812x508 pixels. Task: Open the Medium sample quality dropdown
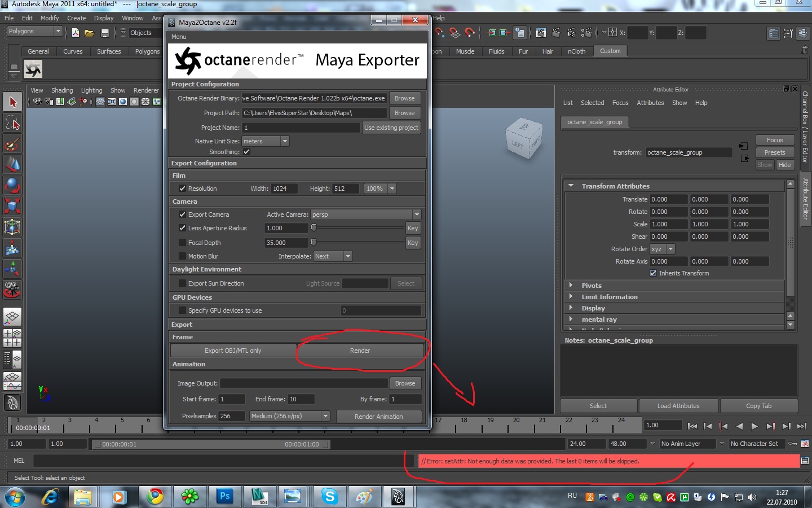click(289, 416)
